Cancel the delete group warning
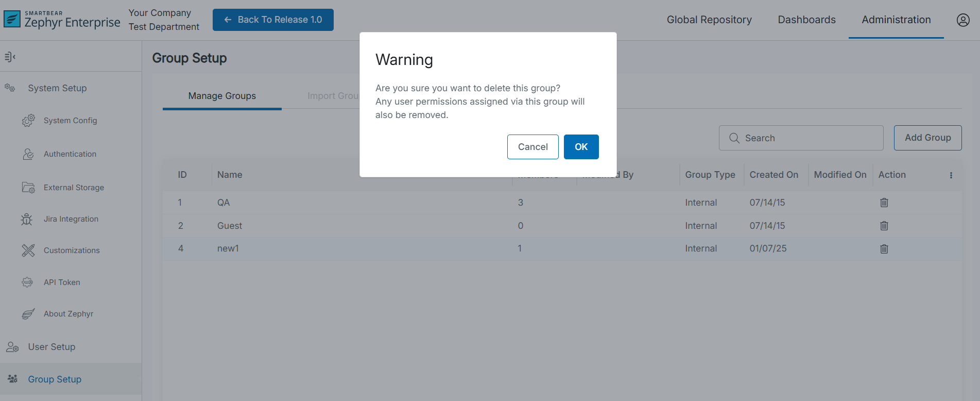 (532, 147)
